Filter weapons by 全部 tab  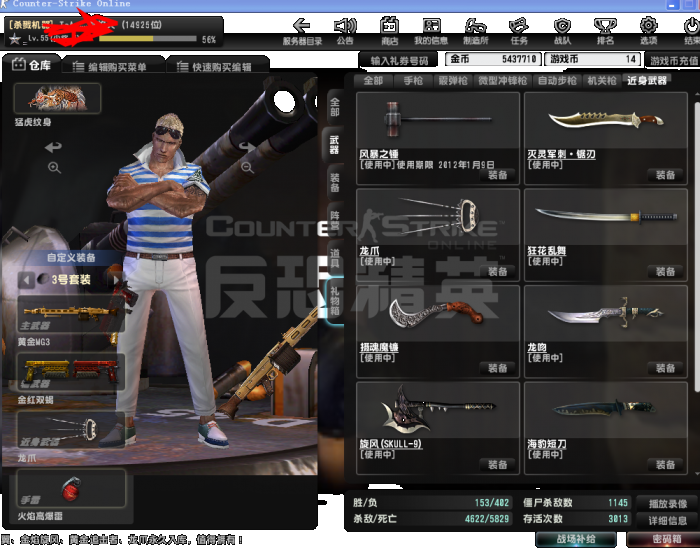click(373, 81)
